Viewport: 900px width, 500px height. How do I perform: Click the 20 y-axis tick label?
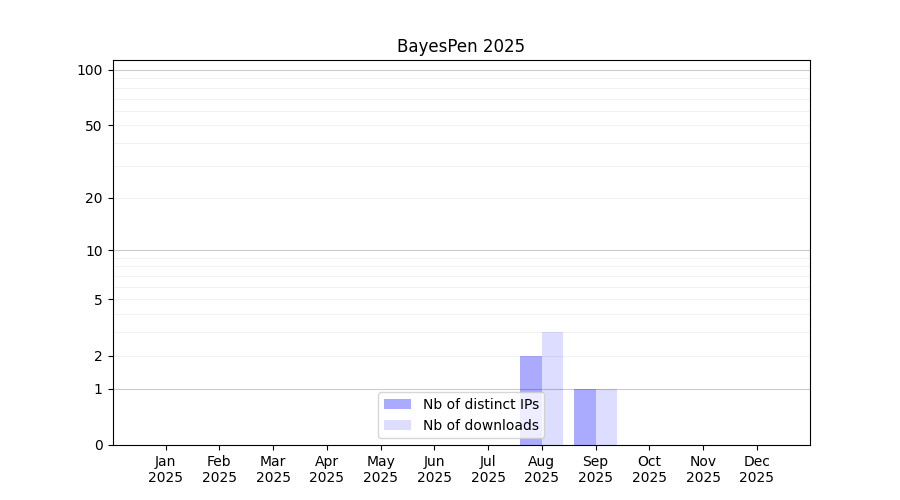tap(94, 199)
